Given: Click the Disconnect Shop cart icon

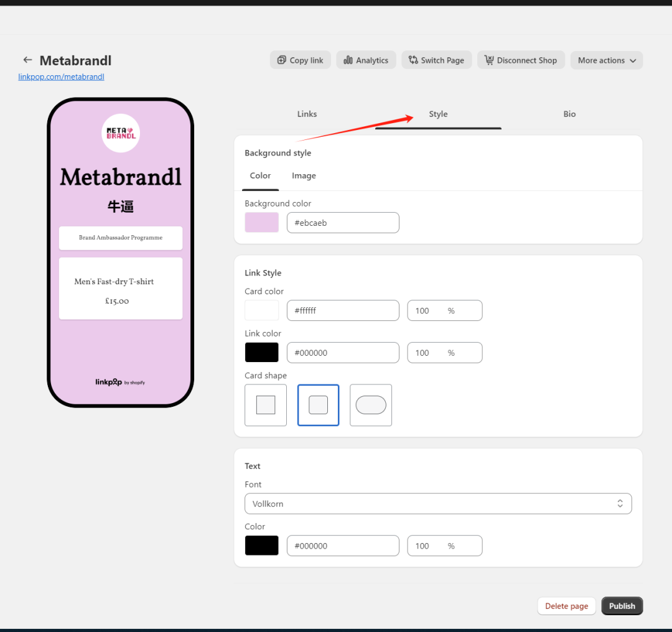Looking at the screenshot, I should pos(489,60).
